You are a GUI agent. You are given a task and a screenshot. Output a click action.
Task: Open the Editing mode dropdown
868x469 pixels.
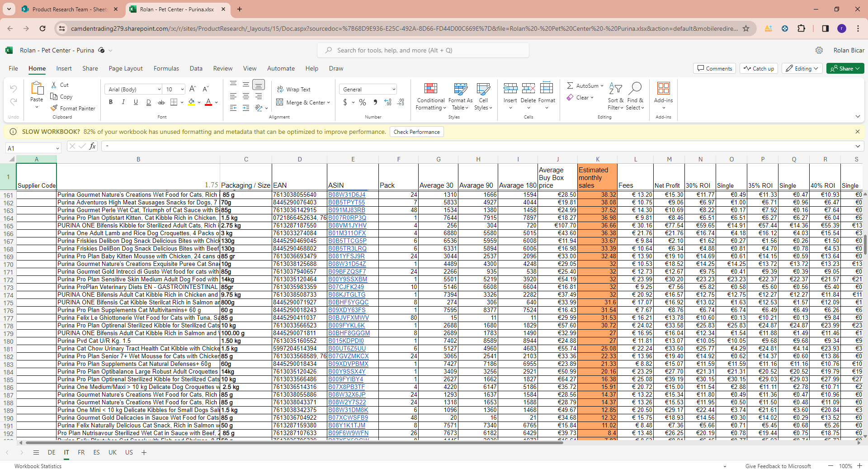(x=802, y=69)
